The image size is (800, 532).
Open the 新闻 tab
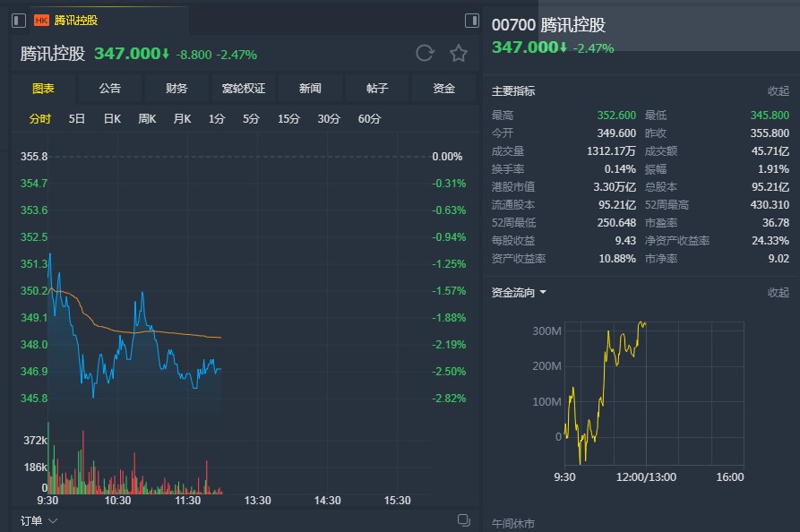coord(310,89)
